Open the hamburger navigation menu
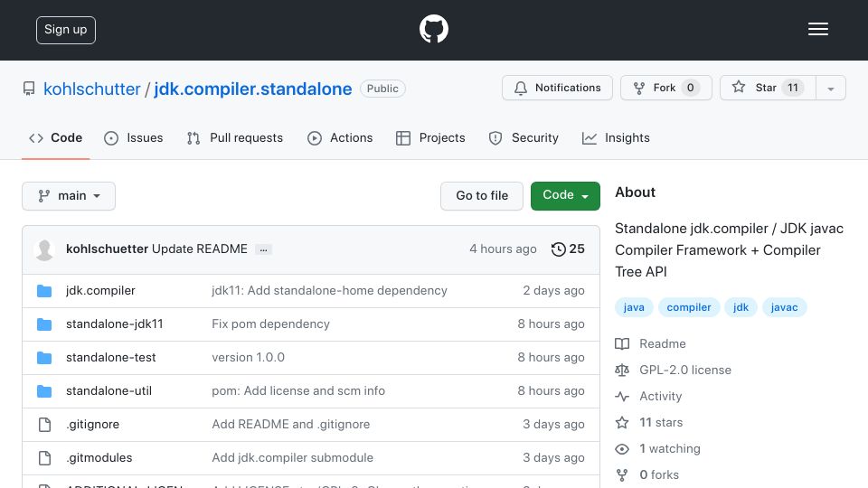This screenshot has height=488, width=868. click(817, 29)
